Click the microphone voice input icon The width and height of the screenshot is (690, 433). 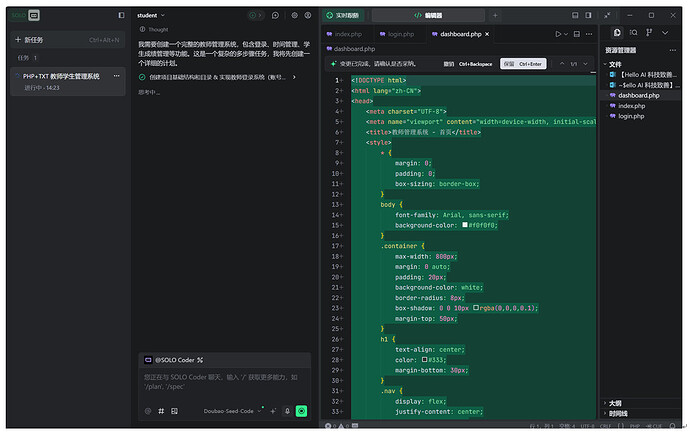coord(287,410)
